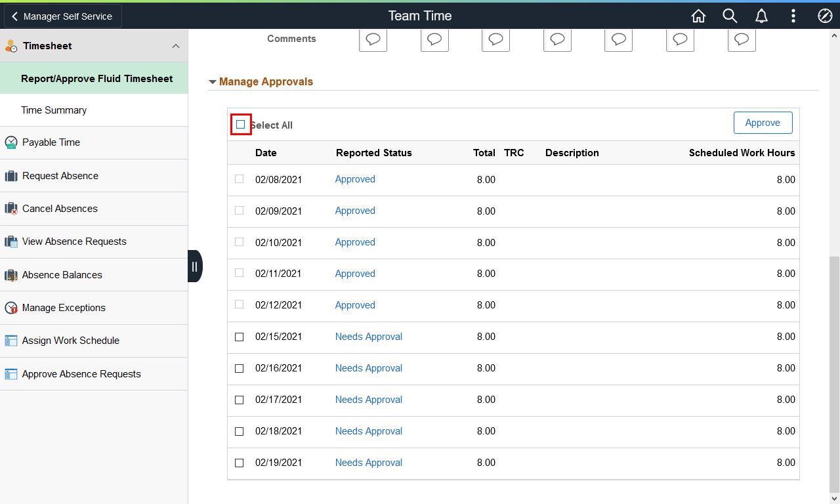The width and height of the screenshot is (840, 504).
Task: Click second comment bubble icon
Action: point(434,39)
